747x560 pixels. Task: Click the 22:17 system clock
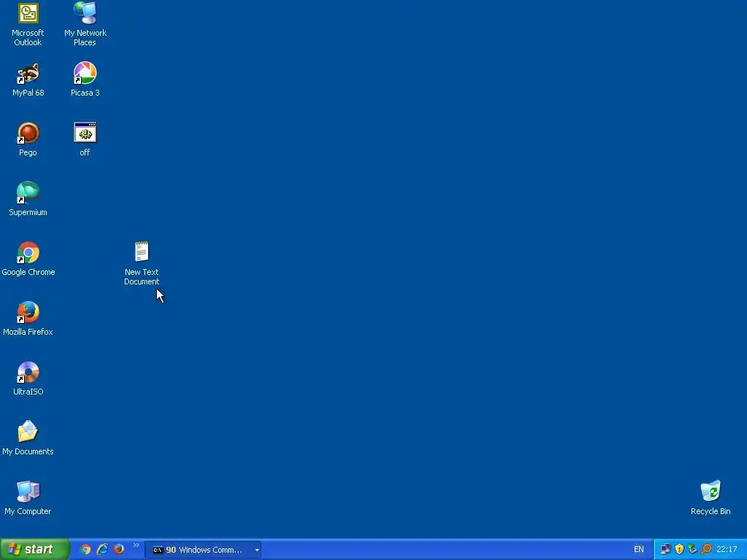pyautogui.click(x=727, y=550)
